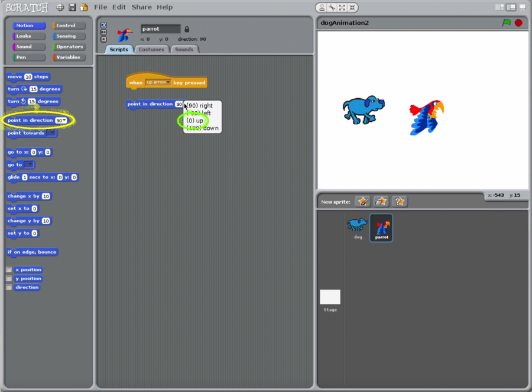Open the File menu
This screenshot has width=532, height=392.
(100, 7)
